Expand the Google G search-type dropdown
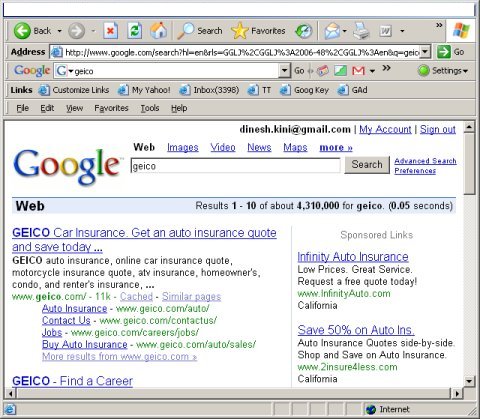 tap(70, 71)
